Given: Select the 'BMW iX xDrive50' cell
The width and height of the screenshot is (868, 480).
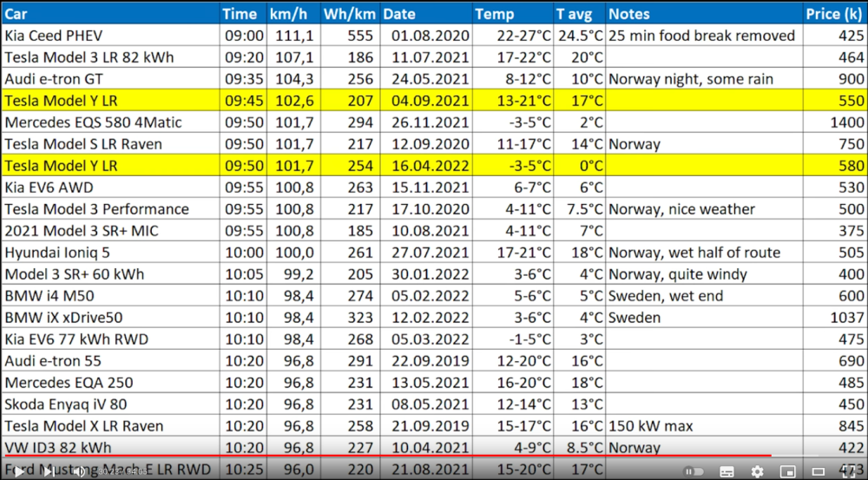Looking at the screenshot, I should point(111,317).
